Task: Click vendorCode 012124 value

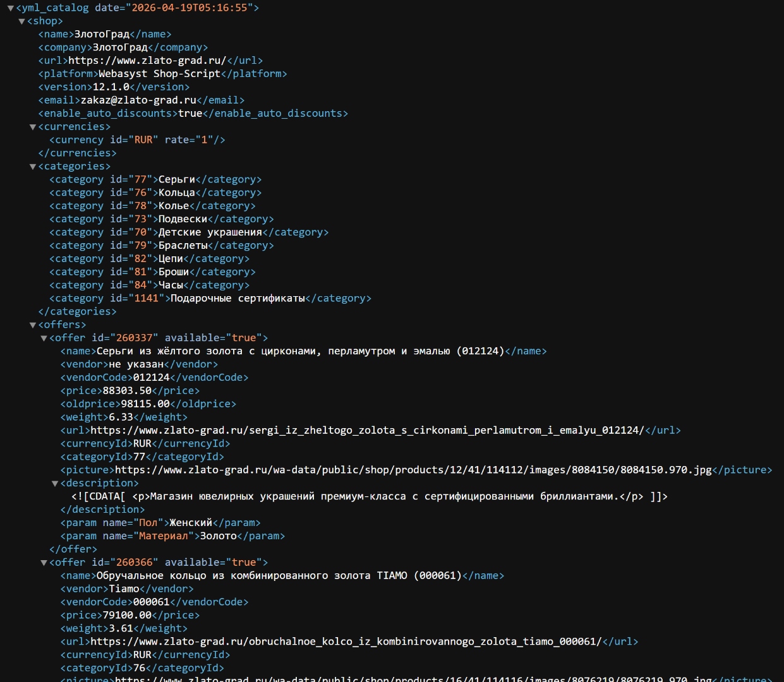Action: (x=151, y=378)
